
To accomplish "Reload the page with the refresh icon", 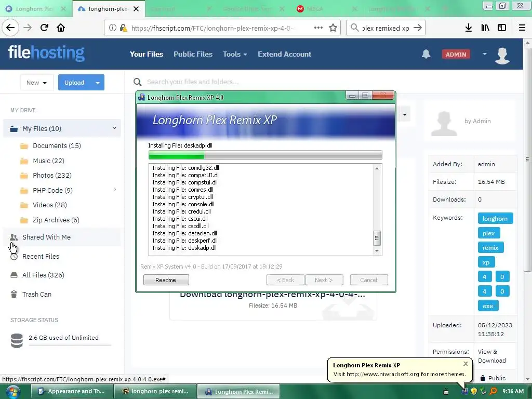I will point(44,28).
